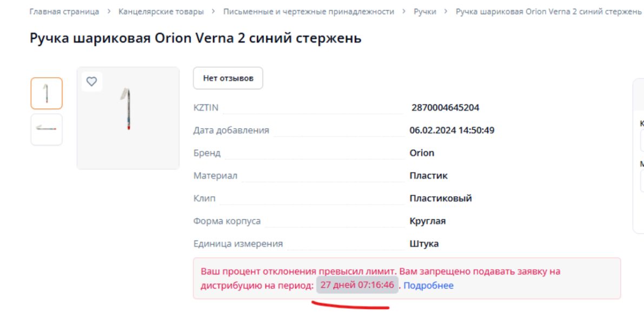Click the clip value 'Пластиковый'
Viewport: 644px width, 328px height.
(x=441, y=198)
